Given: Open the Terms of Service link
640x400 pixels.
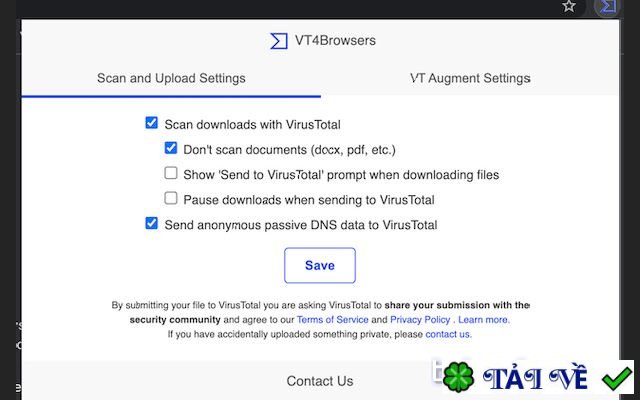Looking at the screenshot, I should click(332, 320).
